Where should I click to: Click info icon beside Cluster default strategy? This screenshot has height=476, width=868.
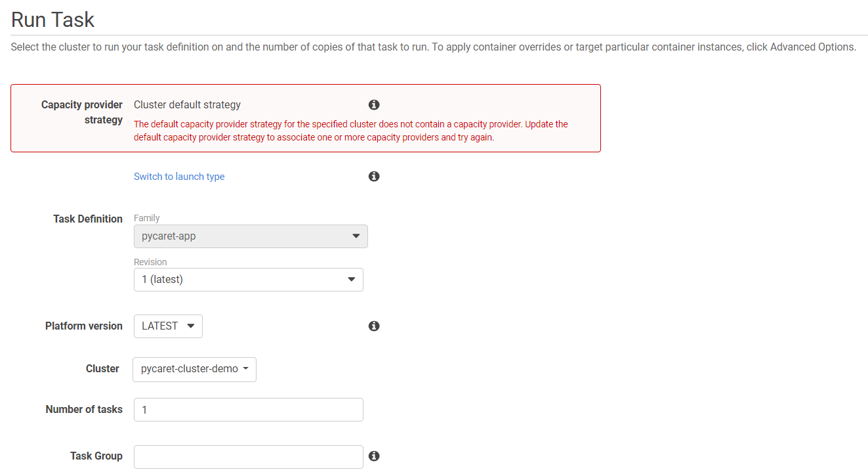click(x=374, y=105)
